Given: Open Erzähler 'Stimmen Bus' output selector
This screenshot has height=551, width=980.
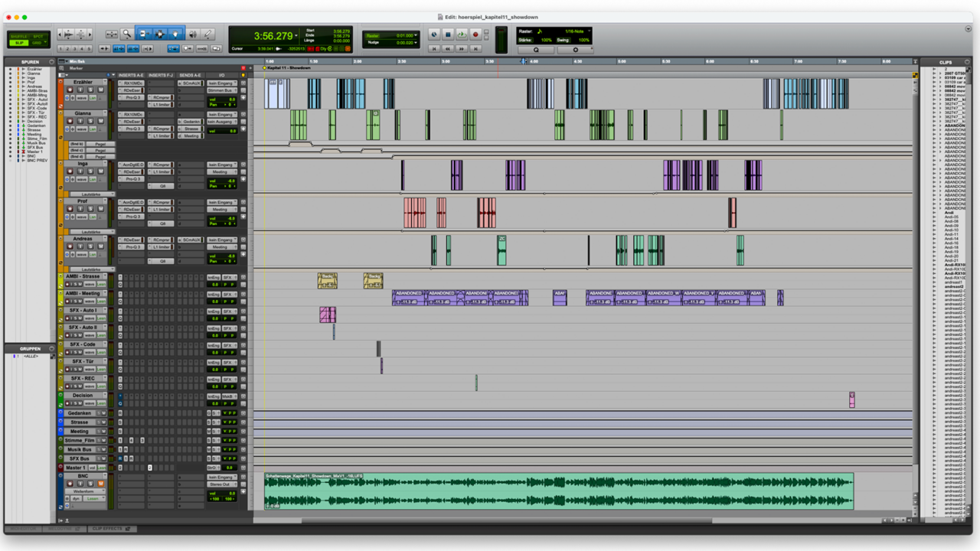Looking at the screenshot, I should pos(222,90).
